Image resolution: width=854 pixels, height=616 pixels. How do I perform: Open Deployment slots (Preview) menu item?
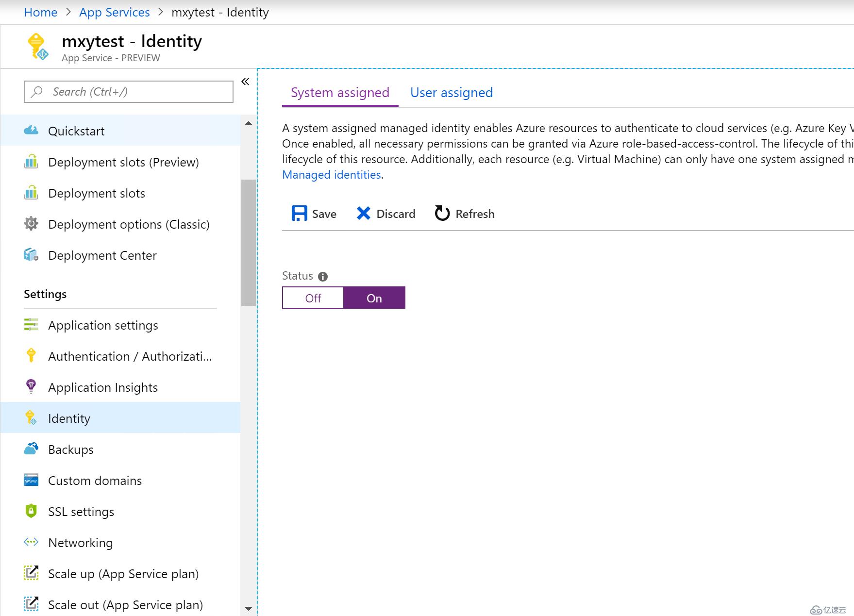[x=120, y=162]
